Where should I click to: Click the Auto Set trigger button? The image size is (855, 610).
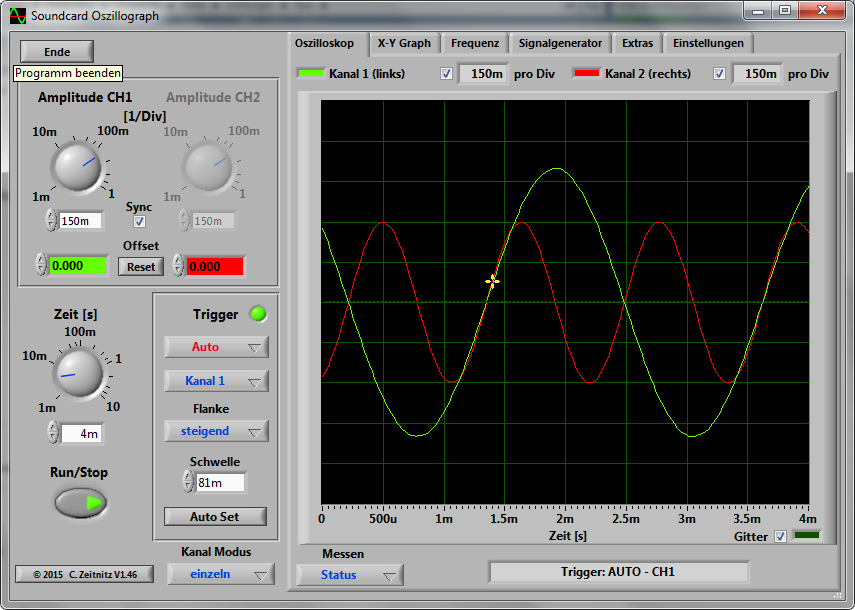point(215,517)
